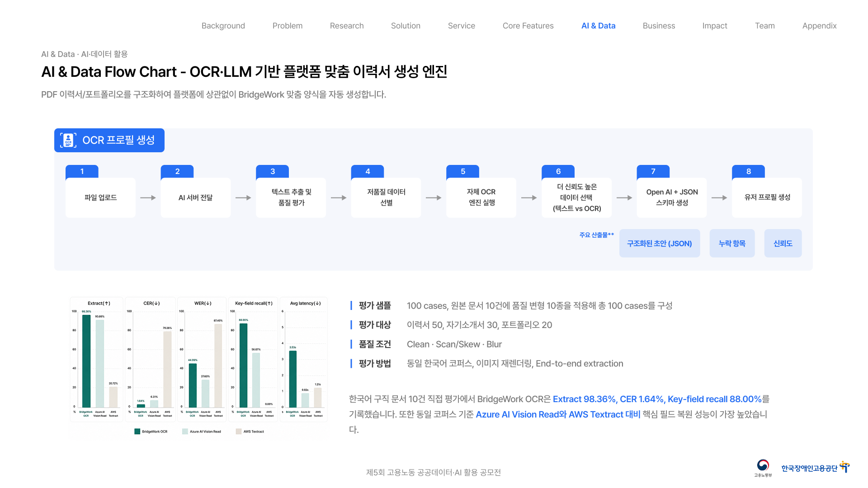The image size is (868, 488).
Task: Click the OCR profile scan icon
Action: [x=68, y=140]
